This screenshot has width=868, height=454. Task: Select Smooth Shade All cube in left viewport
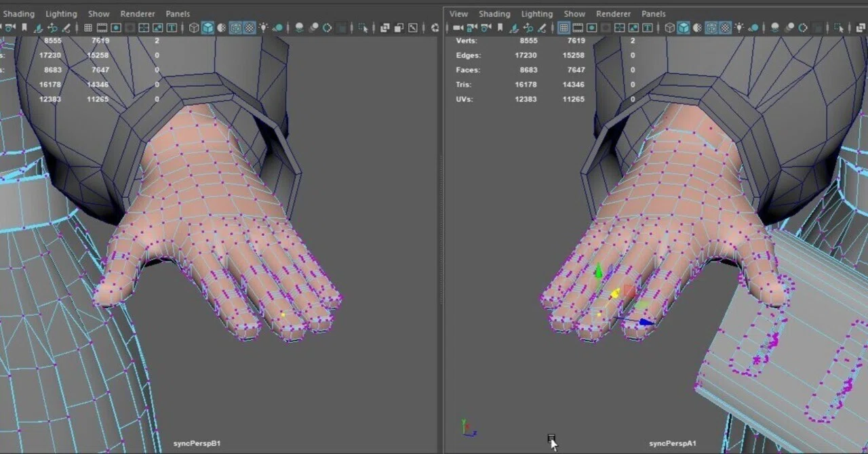click(x=208, y=28)
